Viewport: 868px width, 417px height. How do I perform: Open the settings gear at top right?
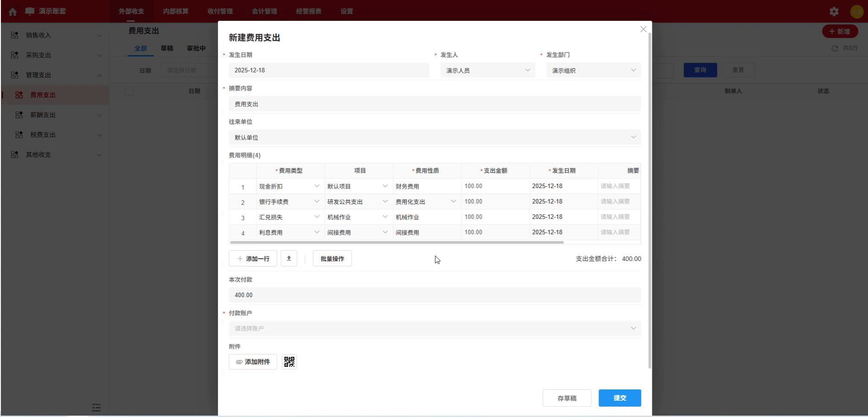[x=834, y=11]
